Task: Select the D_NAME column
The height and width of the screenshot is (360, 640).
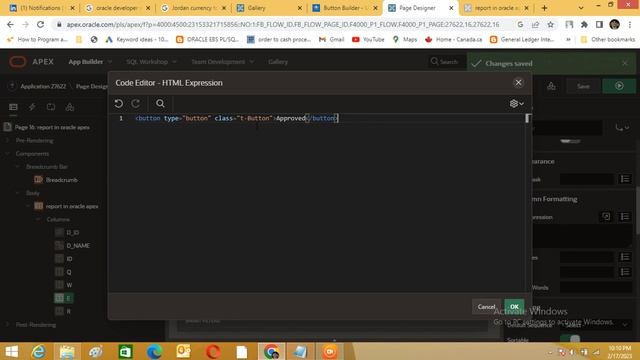Action: pyautogui.click(x=78, y=246)
